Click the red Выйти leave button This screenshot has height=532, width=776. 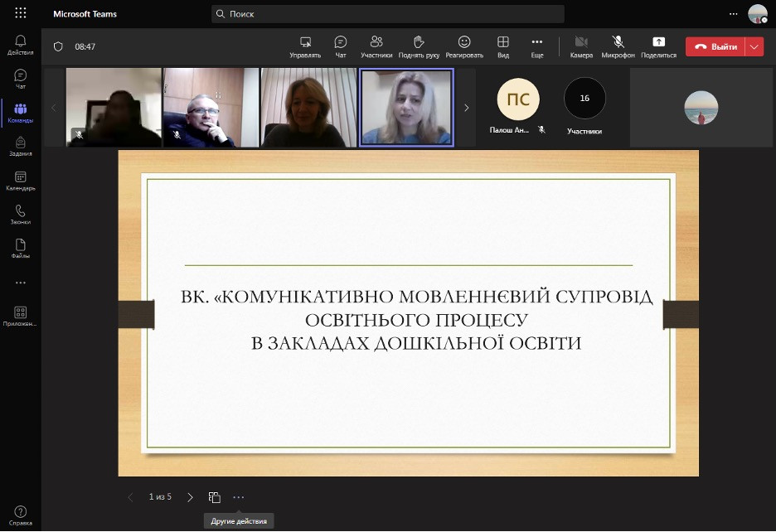715,46
